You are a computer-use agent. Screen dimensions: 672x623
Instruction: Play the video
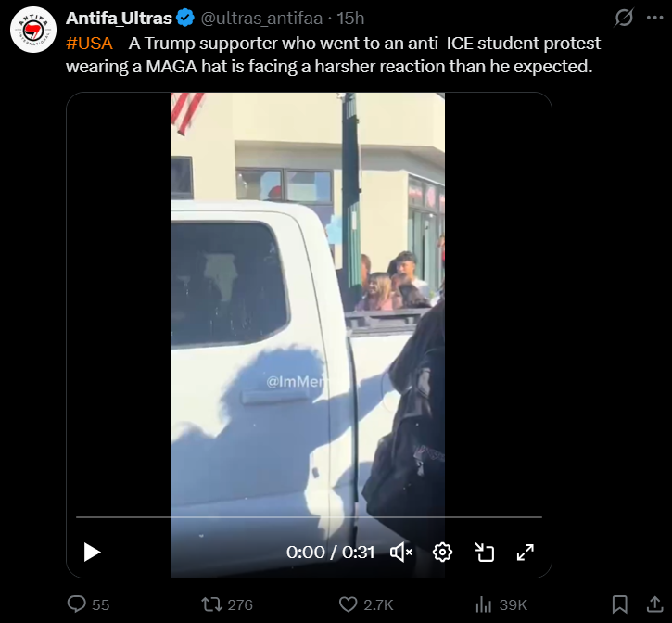coord(92,553)
